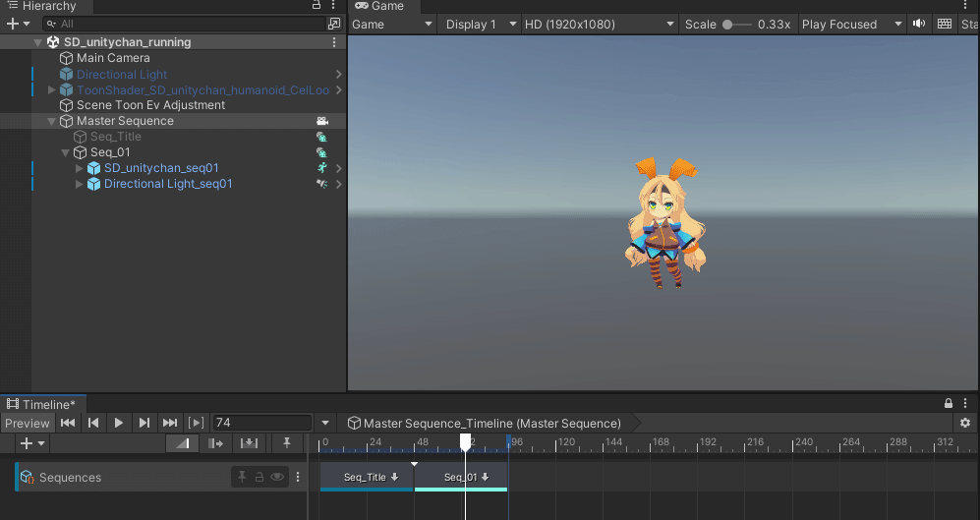Select the Ripple edit mode icon

point(215,443)
